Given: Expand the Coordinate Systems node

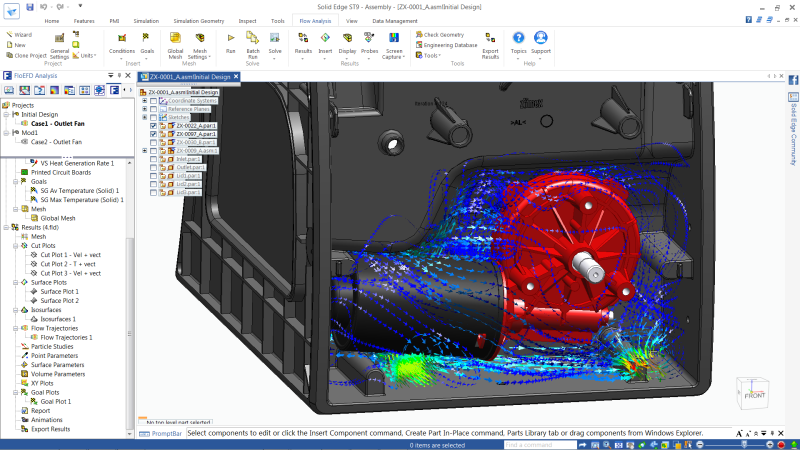Looking at the screenshot, I should [x=144, y=101].
